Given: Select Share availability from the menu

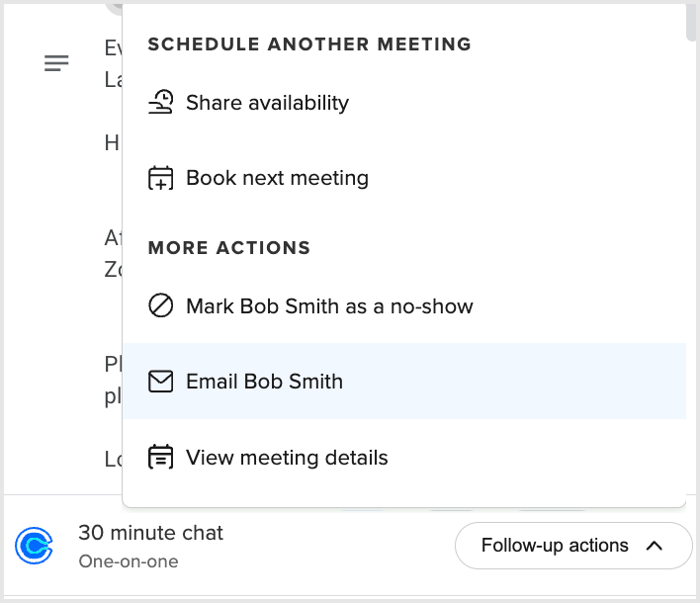Looking at the screenshot, I should coord(267,103).
